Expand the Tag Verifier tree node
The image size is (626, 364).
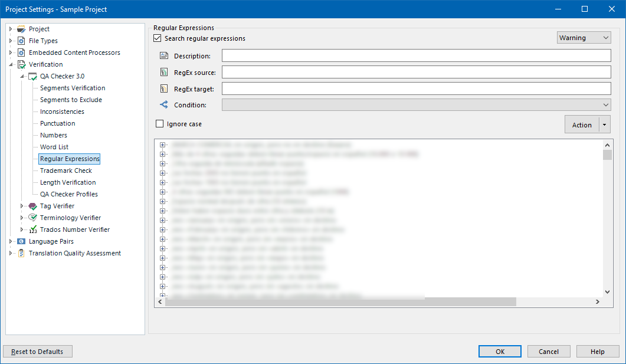(21, 205)
